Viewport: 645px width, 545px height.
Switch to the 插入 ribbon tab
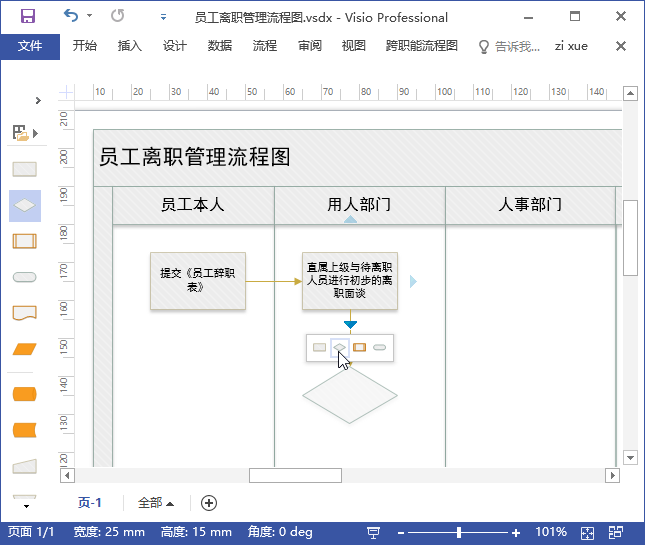pyautogui.click(x=130, y=46)
